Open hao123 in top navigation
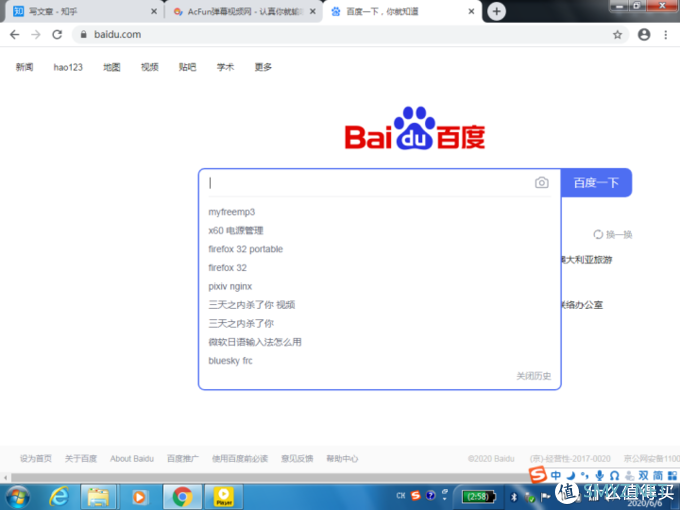680x510 pixels. [x=68, y=67]
